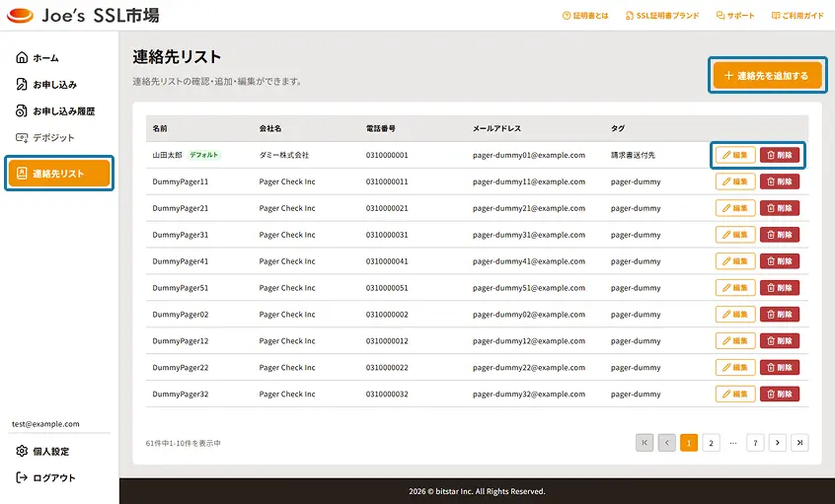Select デポジット in the sidebar
Viewport: 835px width, 504px height.
pyautogui.click(x=45, y=137)
